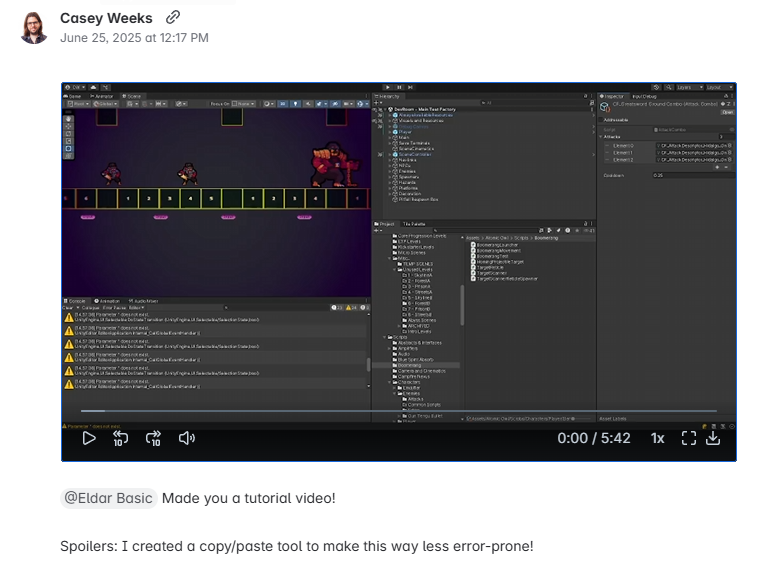Download the video file
Screen dimensions: 759x566
pos(713,438)
